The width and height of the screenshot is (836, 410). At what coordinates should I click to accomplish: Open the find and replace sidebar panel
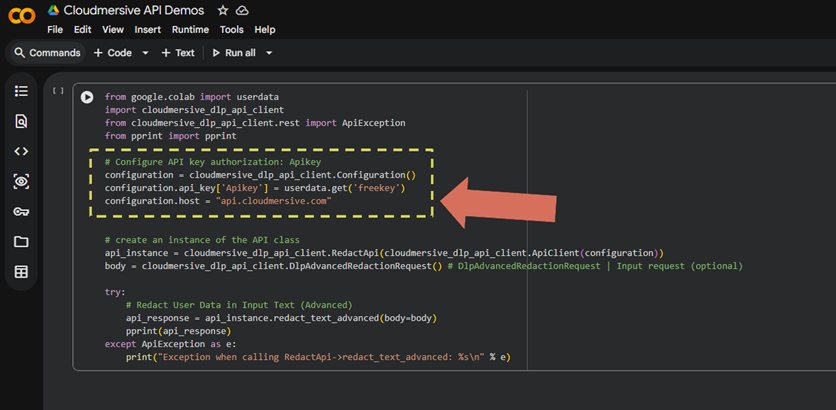point(21,122)
